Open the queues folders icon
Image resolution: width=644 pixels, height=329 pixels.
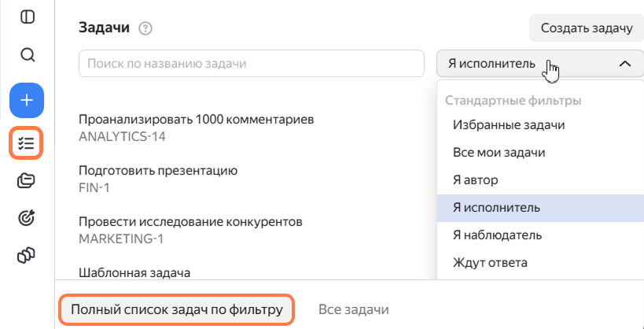(26, 180)
